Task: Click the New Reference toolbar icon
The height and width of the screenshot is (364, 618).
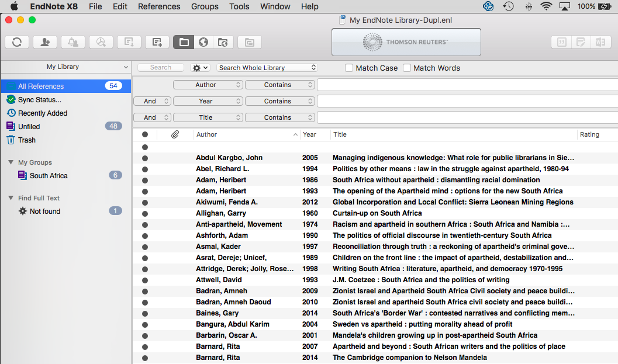Action: pos(157,42)
